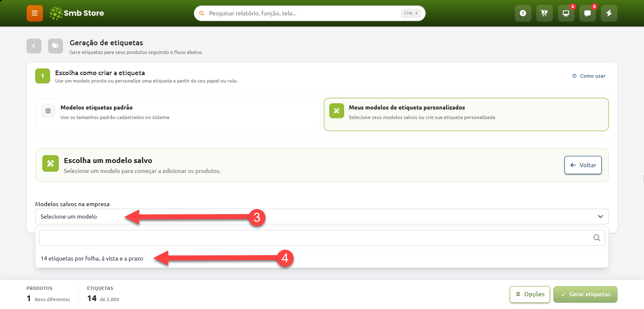
Task: Click the pencil-ruler icon of Meus modelos
Action: click(337, 111)
